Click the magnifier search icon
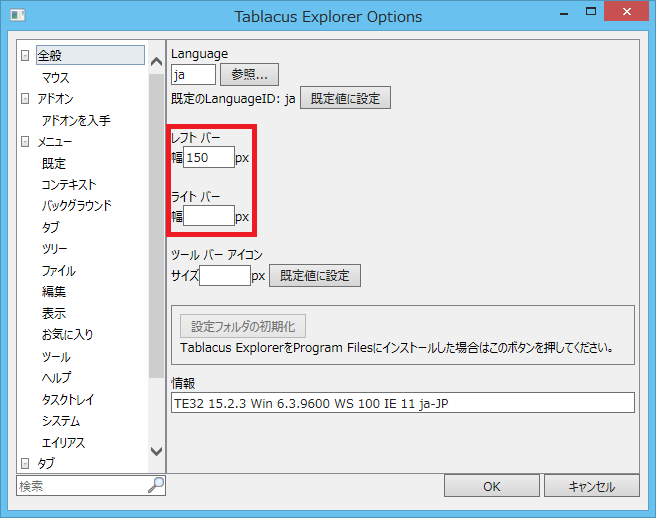This screenshot has width=656, height=518. pos(156,485)
